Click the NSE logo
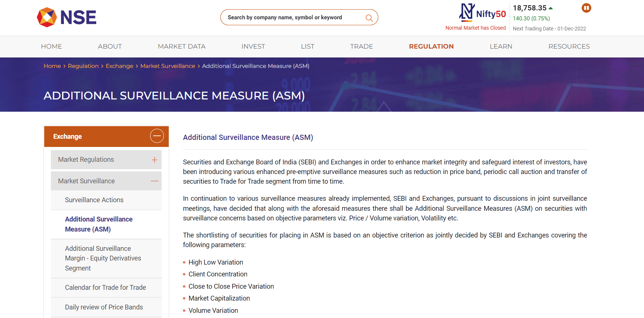The height and width of the screenshot is (318, 644). pos(67,17)
